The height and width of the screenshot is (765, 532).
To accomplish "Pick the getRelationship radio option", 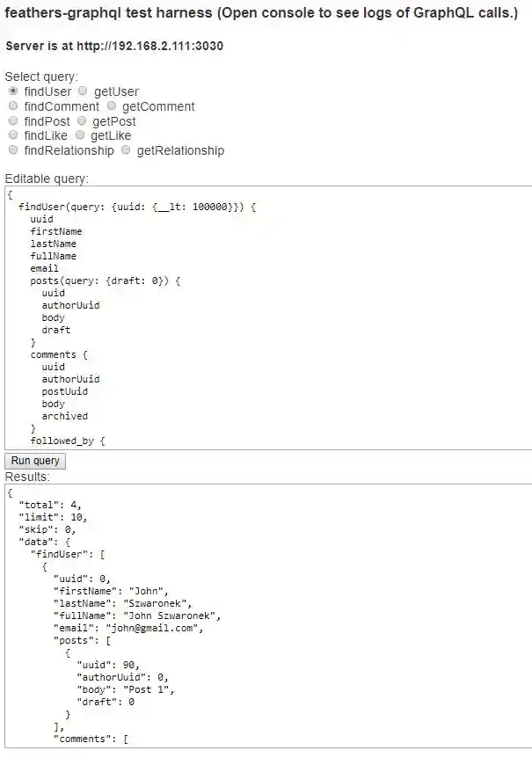I will pos(126,150).
